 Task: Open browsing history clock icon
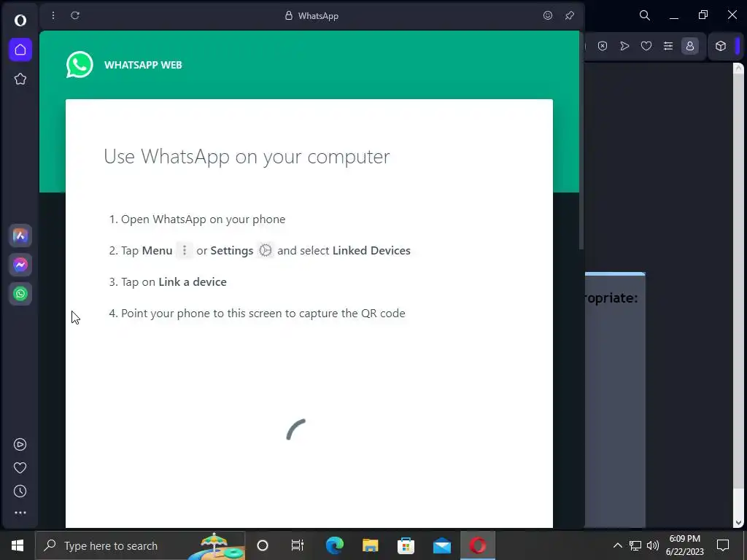(x=20, y=491)
